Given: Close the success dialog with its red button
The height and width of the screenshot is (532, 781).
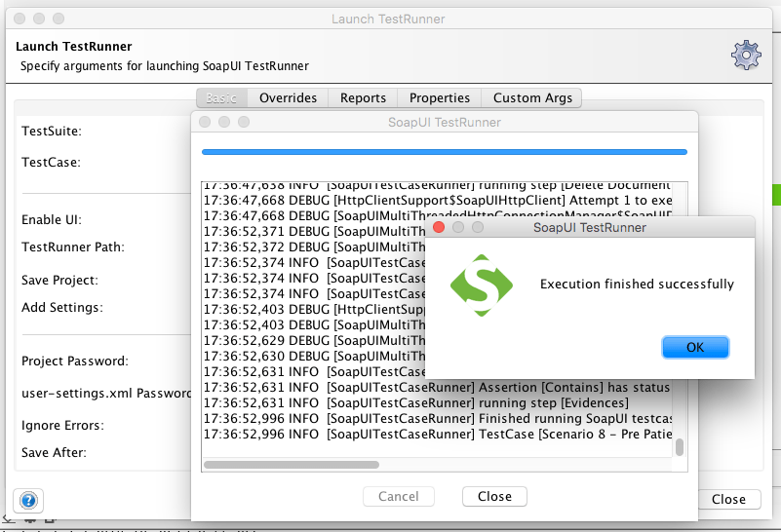Looking at the screenshot, I should click(439, 227).
